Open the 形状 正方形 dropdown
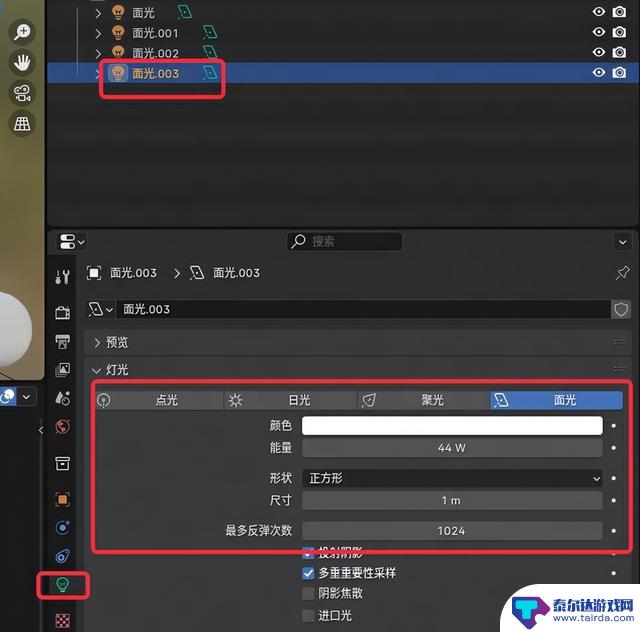 click(x=452, y=478)
